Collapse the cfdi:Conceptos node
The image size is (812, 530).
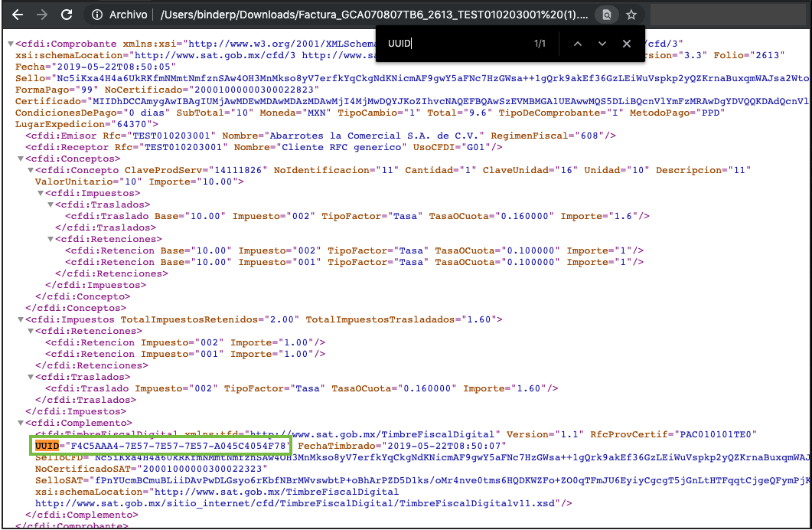tap(20, 159)
